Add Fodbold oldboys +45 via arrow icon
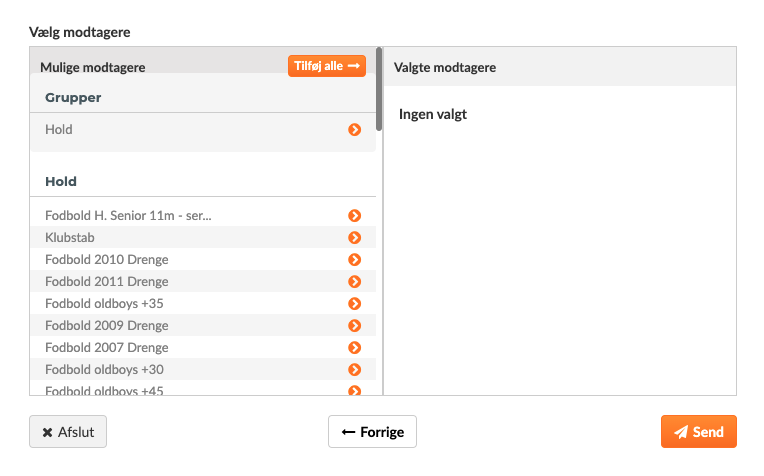This screenshot has width=764, height=476. pyautogui.click(x=354, y=391)
